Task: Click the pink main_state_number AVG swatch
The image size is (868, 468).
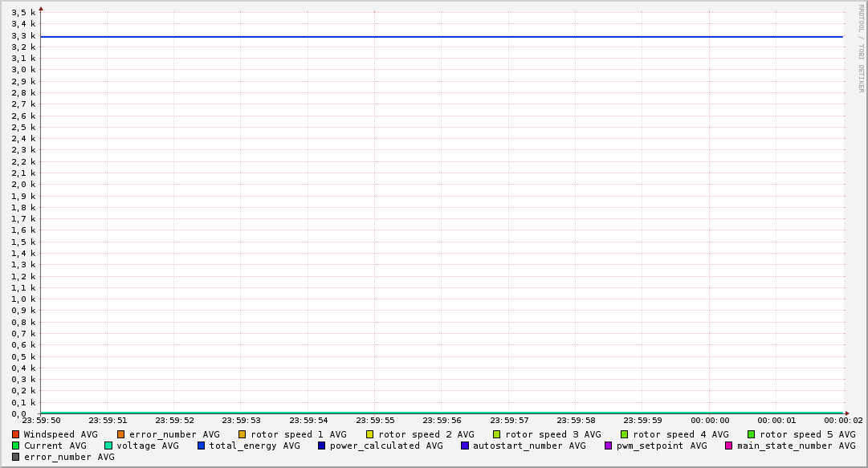Action: 729,446
